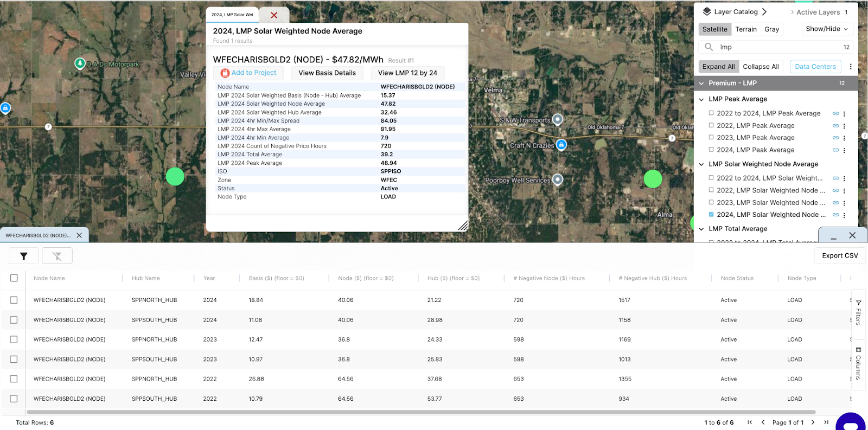868x430 pixels.
Task: Click the Export CSV button
Action: click(840, 256)
